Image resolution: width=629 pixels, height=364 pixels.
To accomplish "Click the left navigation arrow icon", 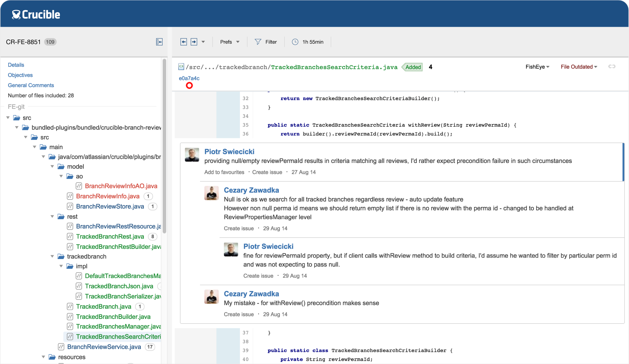I will [x=183, y=42].
